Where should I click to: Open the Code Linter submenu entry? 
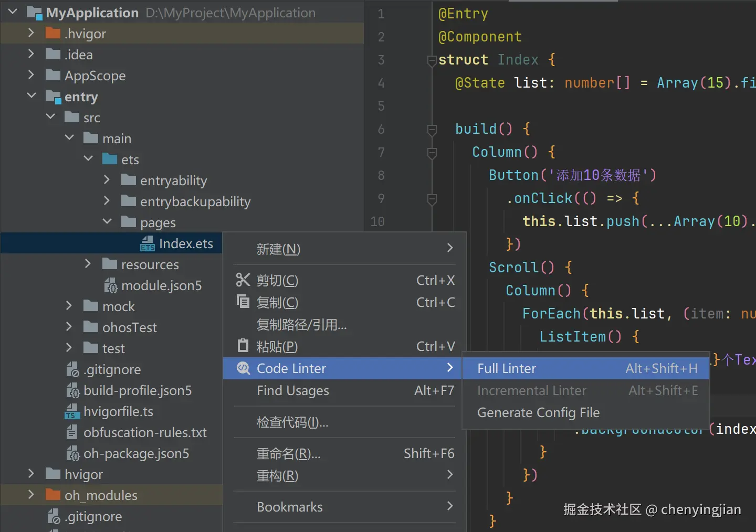pyautogui.click(x=344, y=368)
